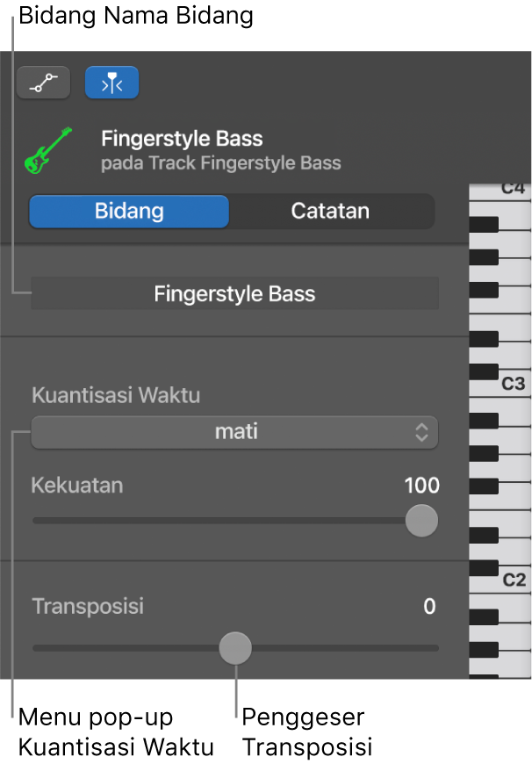Click the Kekuatan value showing 100
This screenshot has width=532, height=764.
[421, 486]
